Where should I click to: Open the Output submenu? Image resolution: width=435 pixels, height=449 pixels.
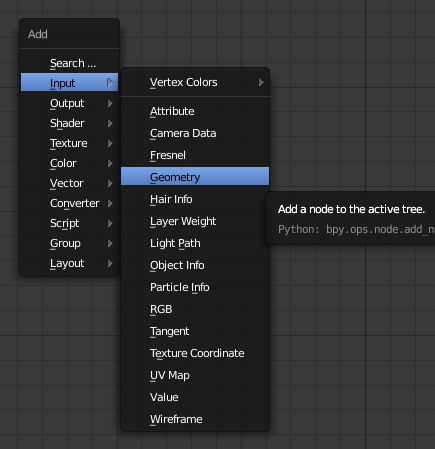[x=69, y=103]
